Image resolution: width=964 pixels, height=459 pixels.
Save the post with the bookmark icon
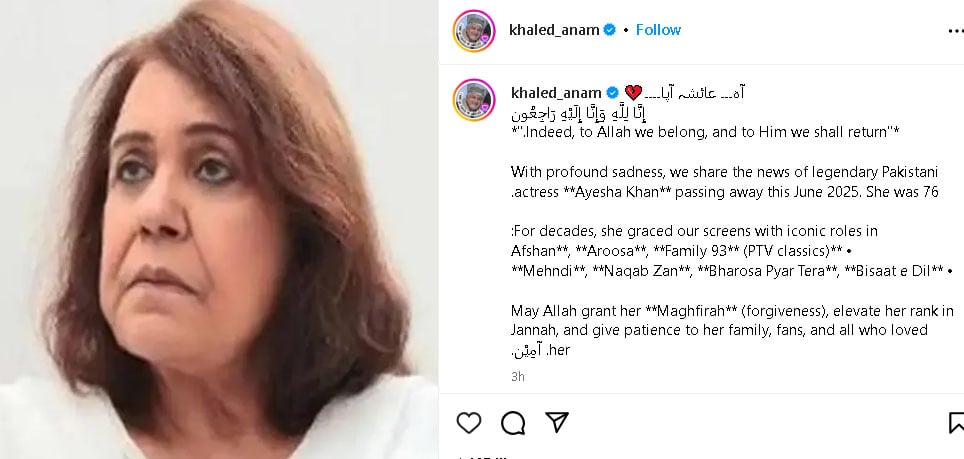tap(957, 423)
